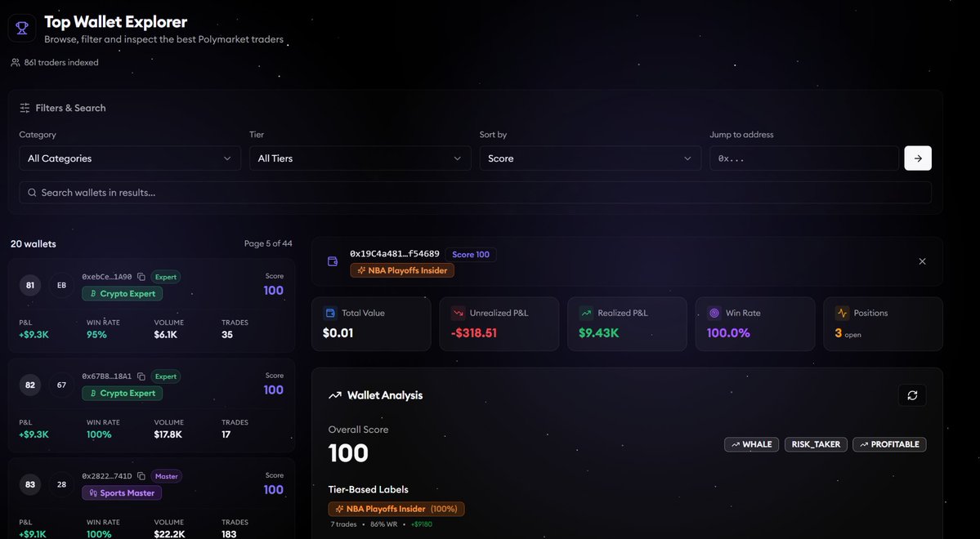Click the magnifier icon in search bar

coord(33,193)
